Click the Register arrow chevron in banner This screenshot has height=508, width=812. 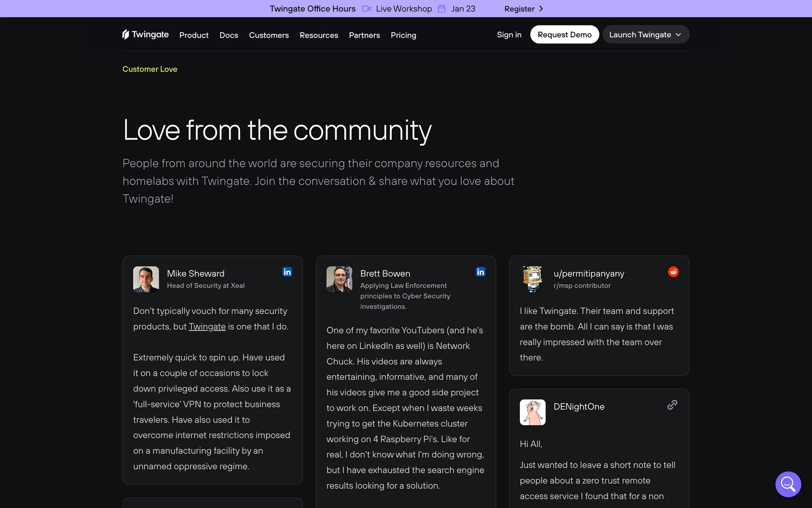(541, 9)
